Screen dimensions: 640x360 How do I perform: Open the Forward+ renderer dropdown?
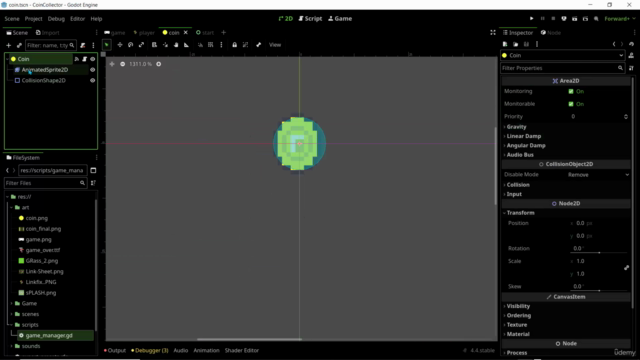point(620,19)
